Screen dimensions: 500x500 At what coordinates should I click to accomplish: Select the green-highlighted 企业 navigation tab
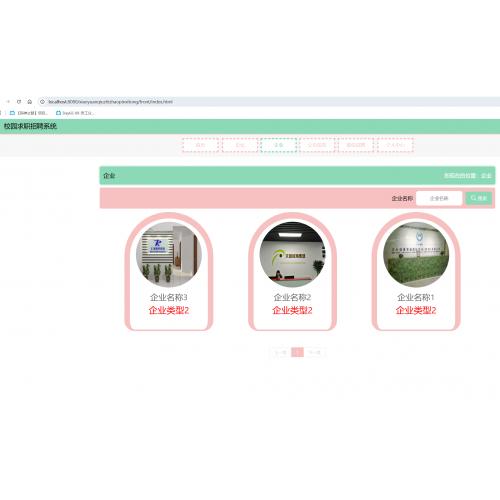tap(279, 145)
